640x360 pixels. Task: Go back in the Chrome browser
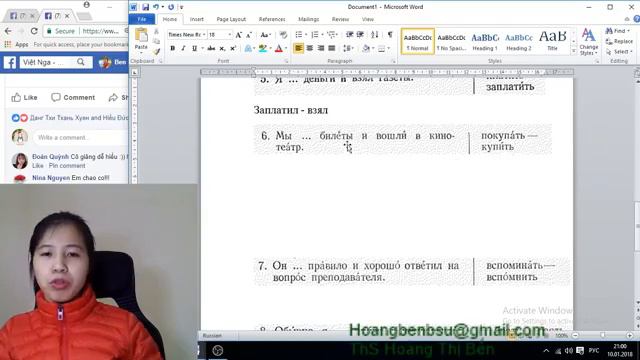click(x=8, y=31)
